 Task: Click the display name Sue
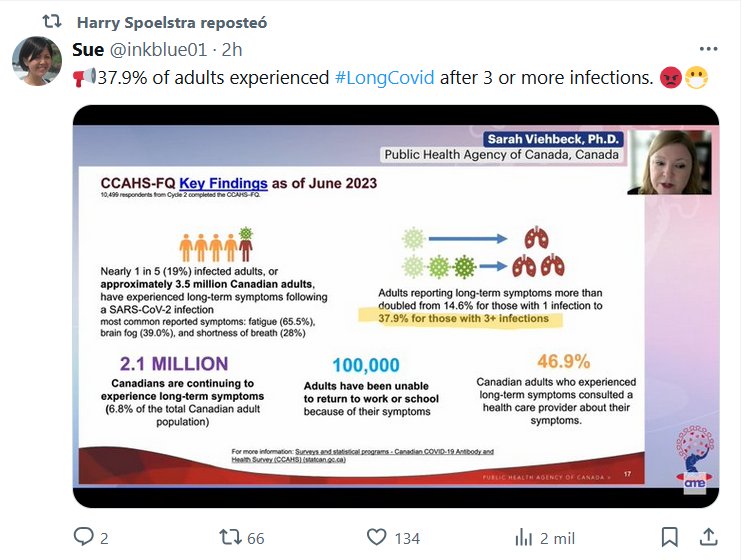[x=88, y=49]
